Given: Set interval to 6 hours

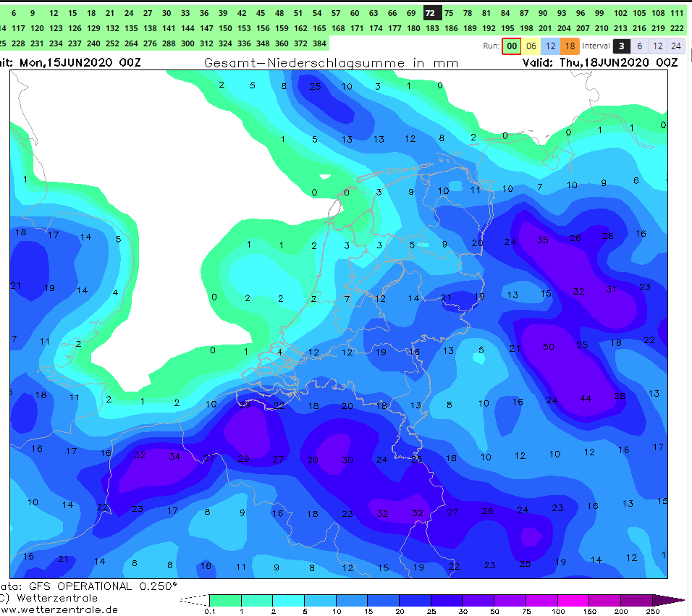Looking at the screenshot, I should (639, 46).
